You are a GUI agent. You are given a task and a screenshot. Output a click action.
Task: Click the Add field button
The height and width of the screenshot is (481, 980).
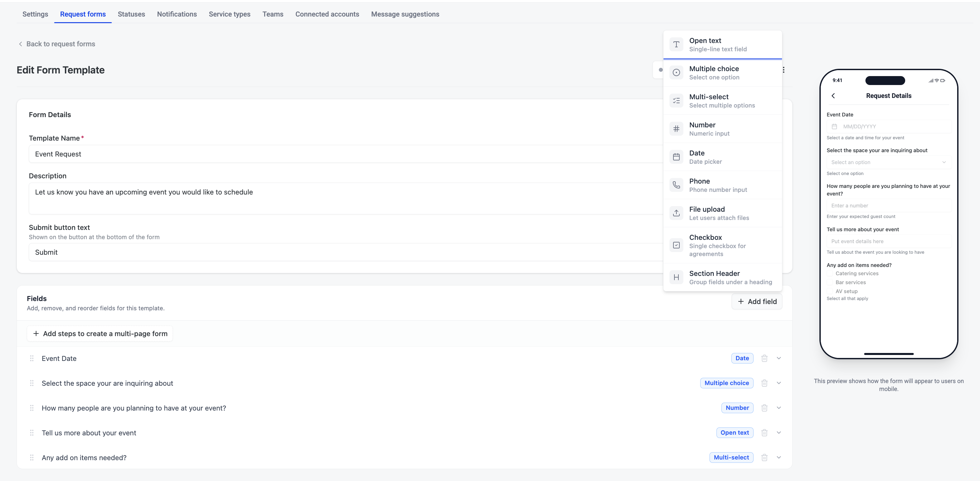point(757,301)
